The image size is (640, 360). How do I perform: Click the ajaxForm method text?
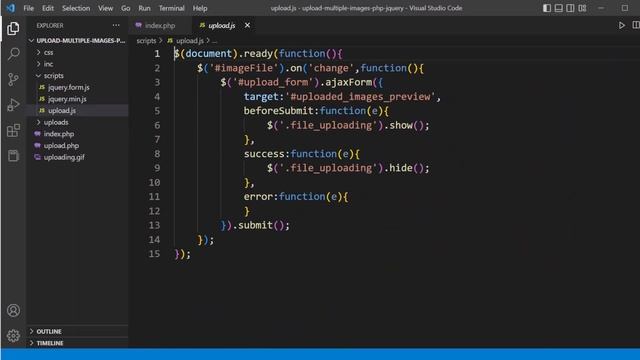[x=349, y=82]
